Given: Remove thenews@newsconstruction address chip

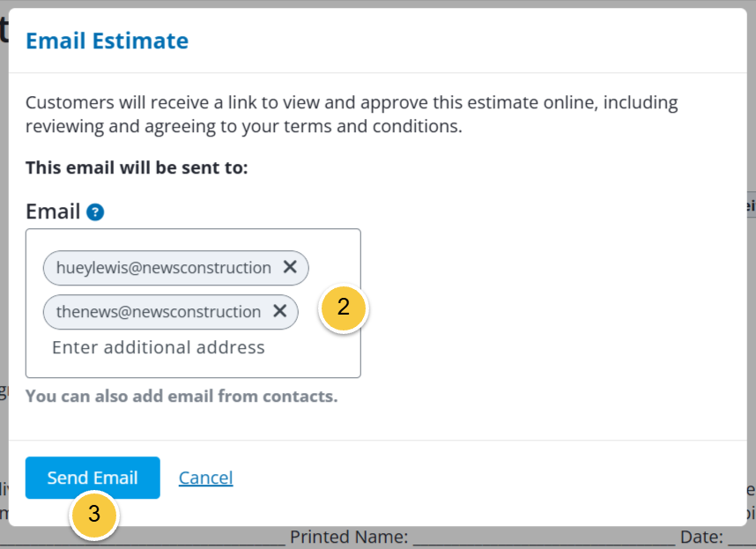Looking at the screenshot, I should tap(279, 311).
